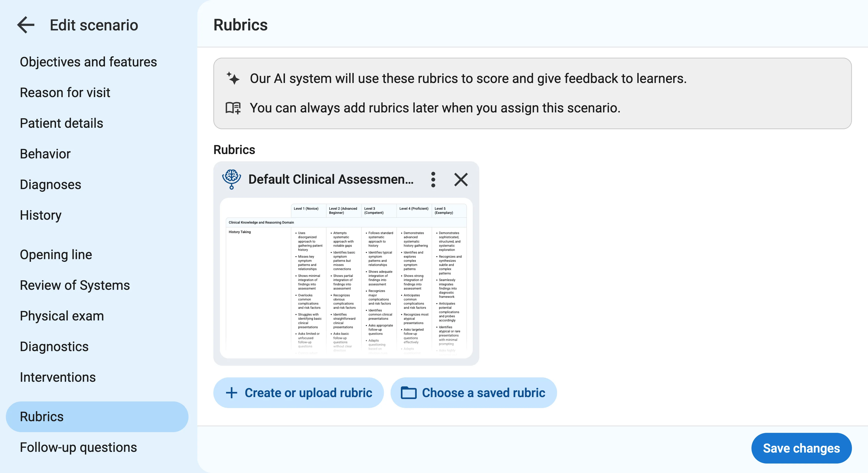Open the Patient details section
Image resolution: width=868 pixels, height=473 pixels.
[x=61, y=123]
